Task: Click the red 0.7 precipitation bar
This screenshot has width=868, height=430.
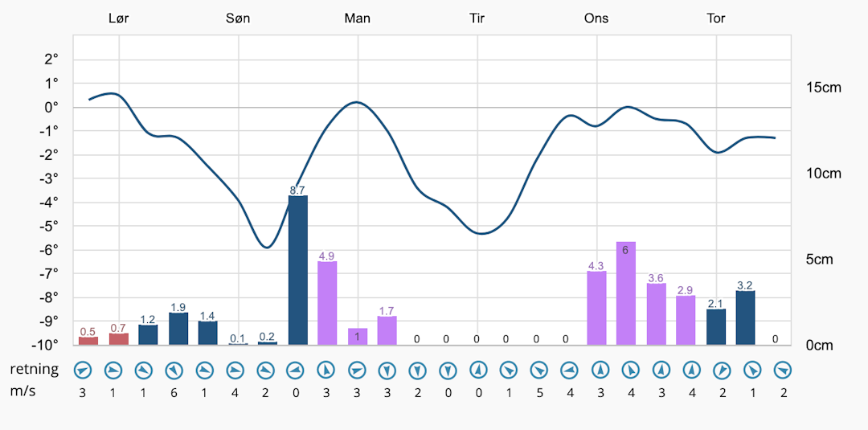Action: 119,338
